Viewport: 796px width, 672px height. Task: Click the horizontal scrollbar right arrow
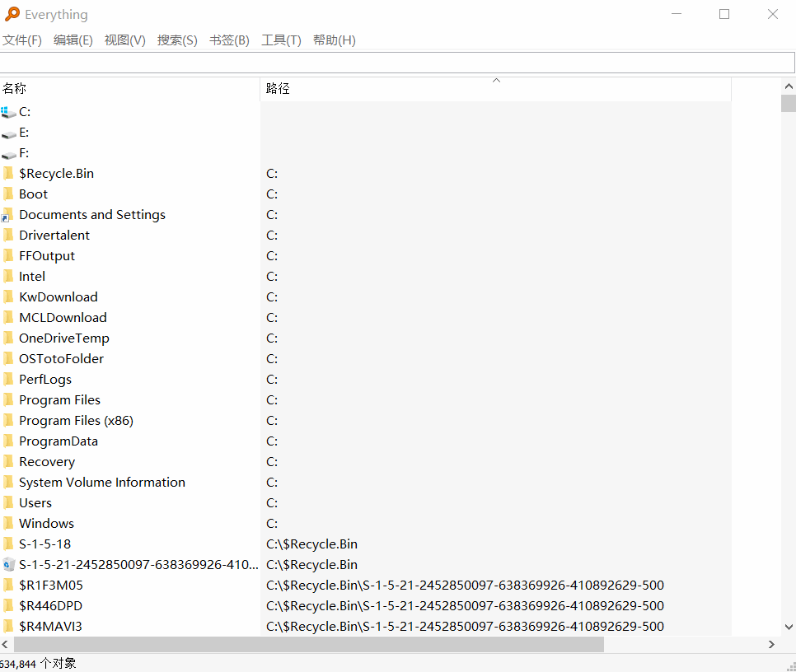pyautogui.click(x=771, y=645)
